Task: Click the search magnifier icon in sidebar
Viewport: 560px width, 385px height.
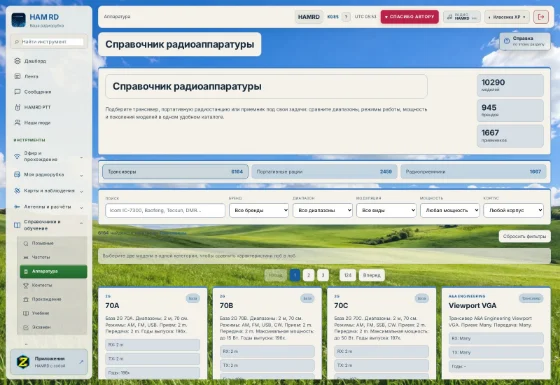Action: 17,42
